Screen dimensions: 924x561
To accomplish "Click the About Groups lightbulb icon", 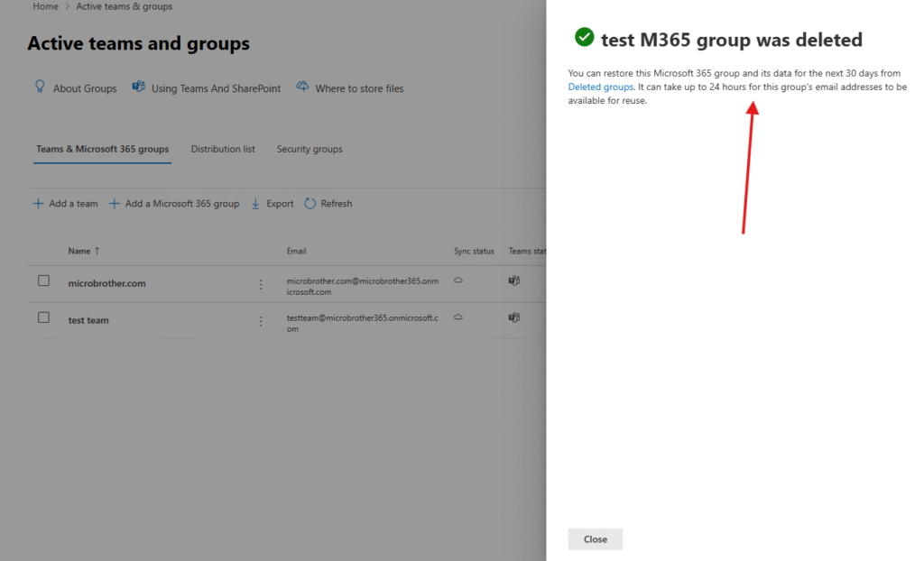I will click(40, 87).
